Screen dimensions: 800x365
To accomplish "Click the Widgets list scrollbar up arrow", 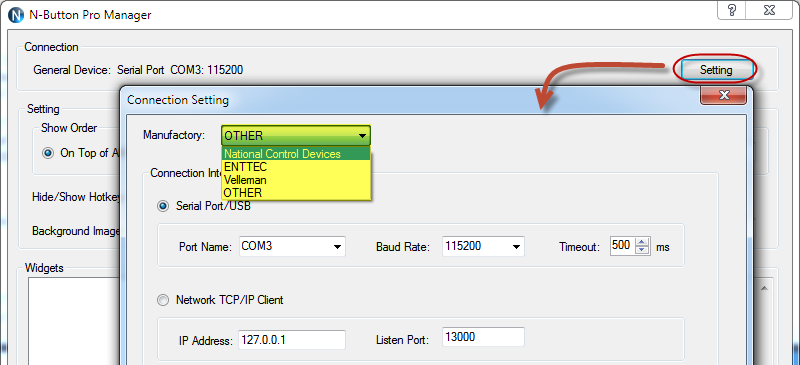I will [764, 288].
